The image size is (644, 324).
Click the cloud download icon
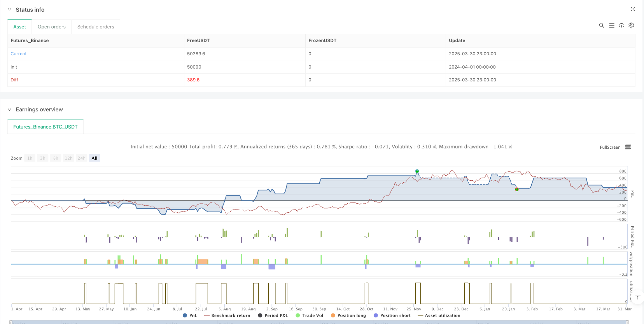[621, 25]
